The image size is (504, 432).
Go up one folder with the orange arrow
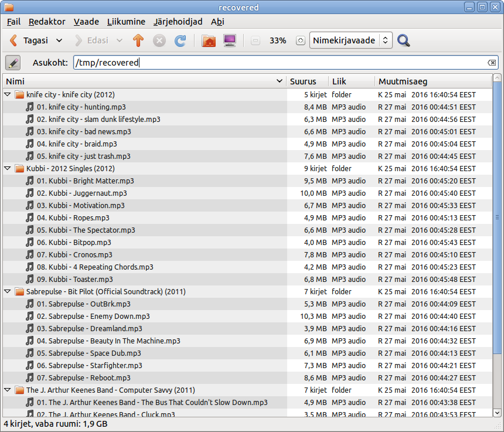tap(138, 40)
